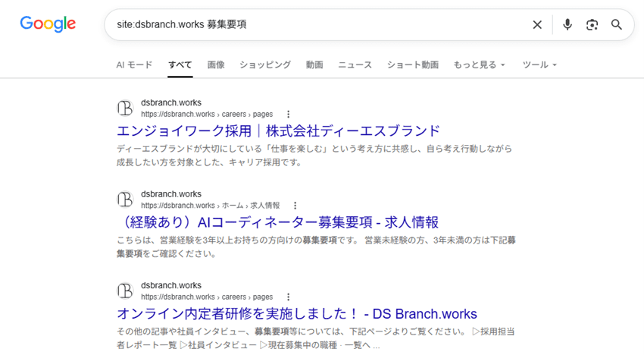Select the すべて tab
This screenshot has width=644, height=355.
tap(180, 64)
